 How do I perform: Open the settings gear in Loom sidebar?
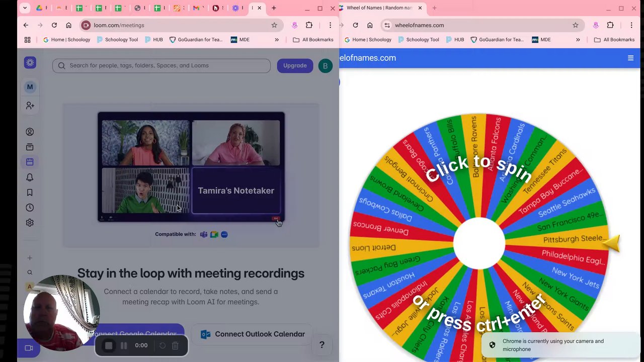point(30,223)
